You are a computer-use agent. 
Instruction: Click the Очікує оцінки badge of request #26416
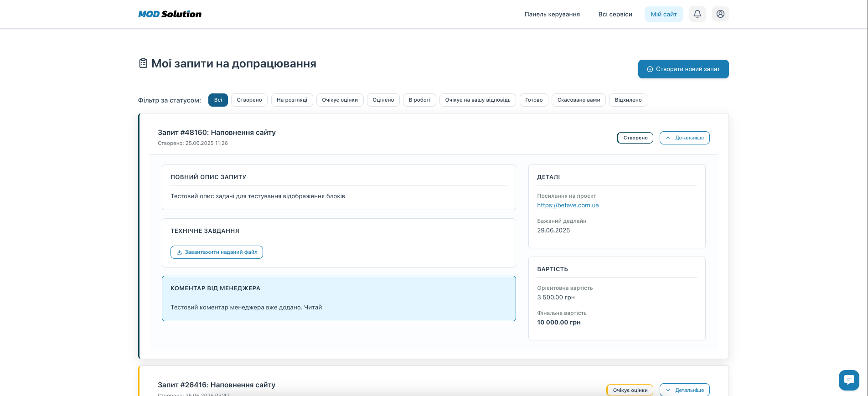(x=630, y=390)
